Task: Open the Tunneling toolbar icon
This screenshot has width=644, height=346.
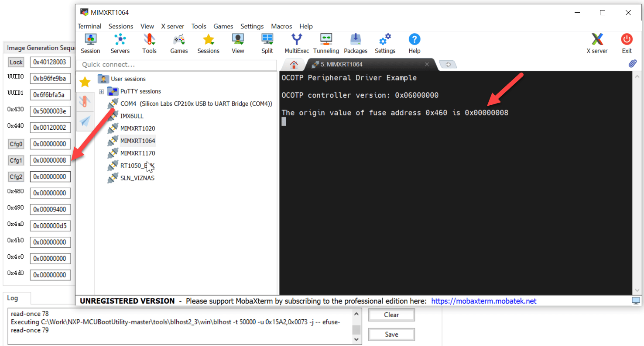Action: click(x=326, y=44)
